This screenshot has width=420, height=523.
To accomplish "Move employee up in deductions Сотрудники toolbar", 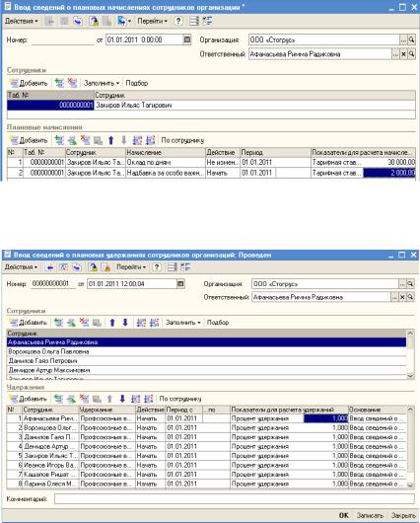I will tap(112, 323).
